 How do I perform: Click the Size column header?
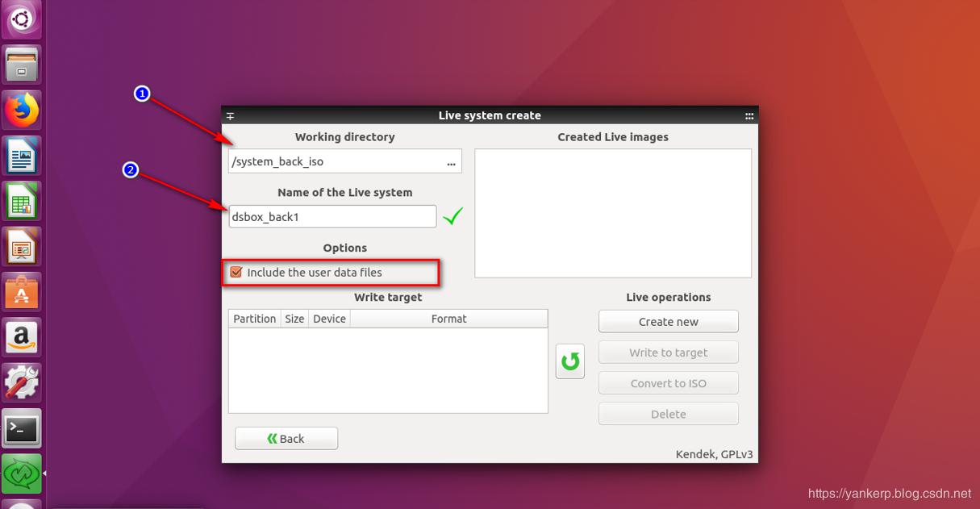coord(294,319)
